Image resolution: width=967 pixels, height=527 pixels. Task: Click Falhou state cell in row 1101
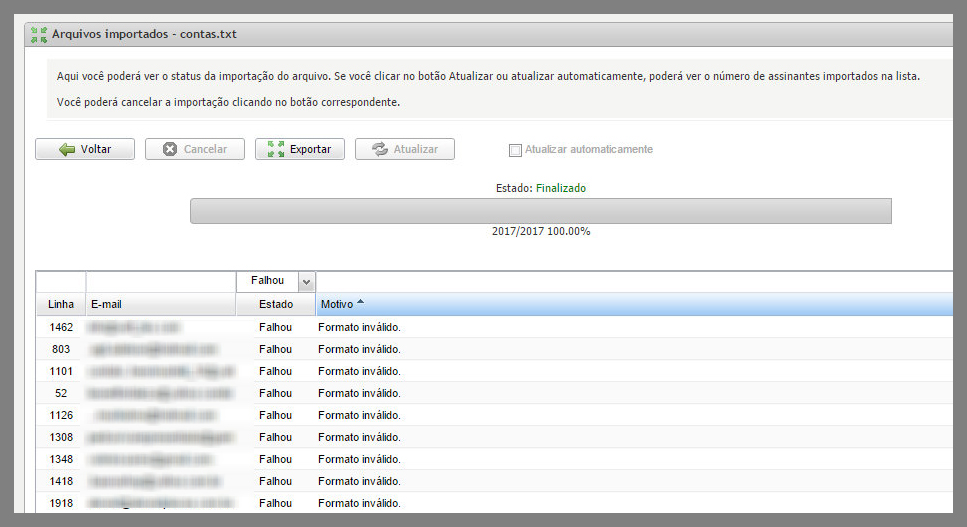[x=275, y=371]
